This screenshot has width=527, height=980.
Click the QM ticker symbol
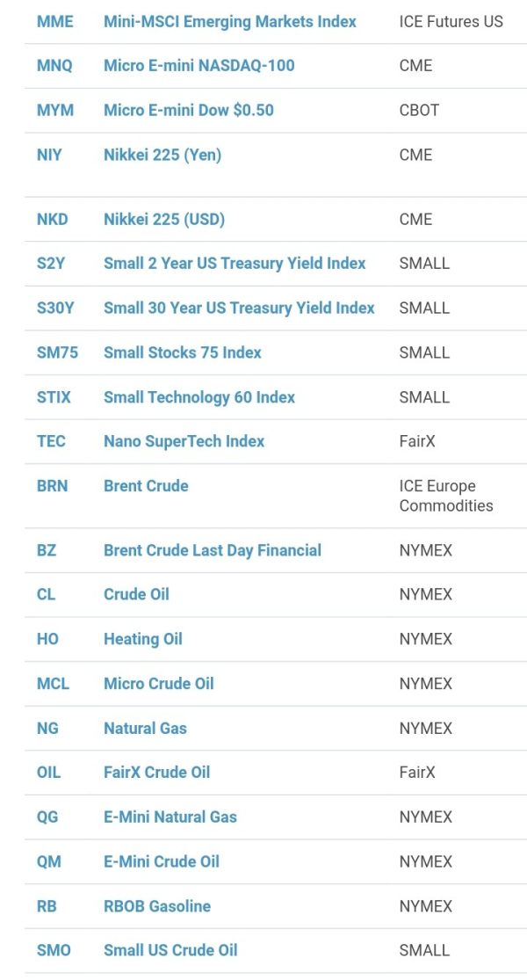click(x=48, y=862)
